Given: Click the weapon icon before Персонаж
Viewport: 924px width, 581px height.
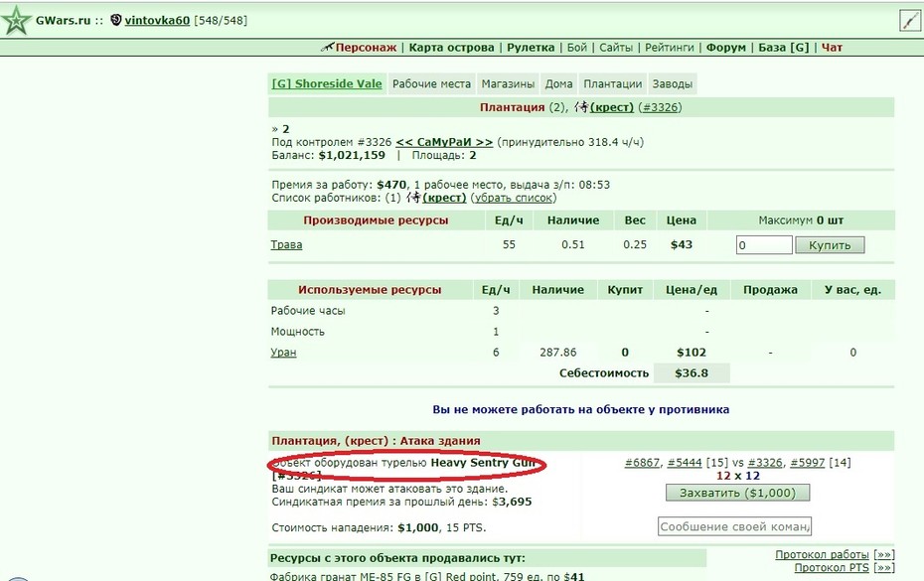Looking at the screenshot, I should [327, 47].
